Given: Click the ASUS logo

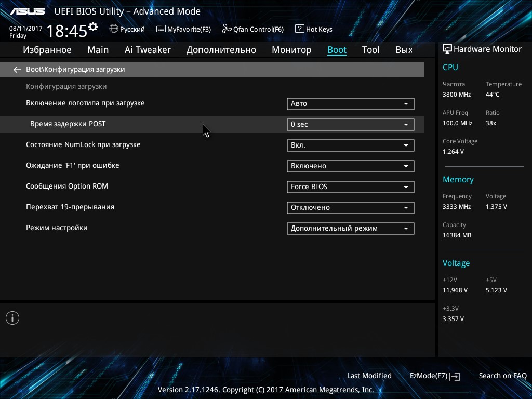Looking at the screenshot, I should tap(28, 11).
